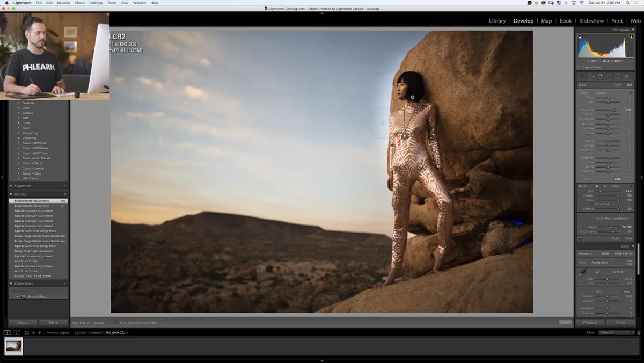
Task: Toggle shadow clipping indicator in histogram
Action: pyautogui.click(x=580, y=37)
